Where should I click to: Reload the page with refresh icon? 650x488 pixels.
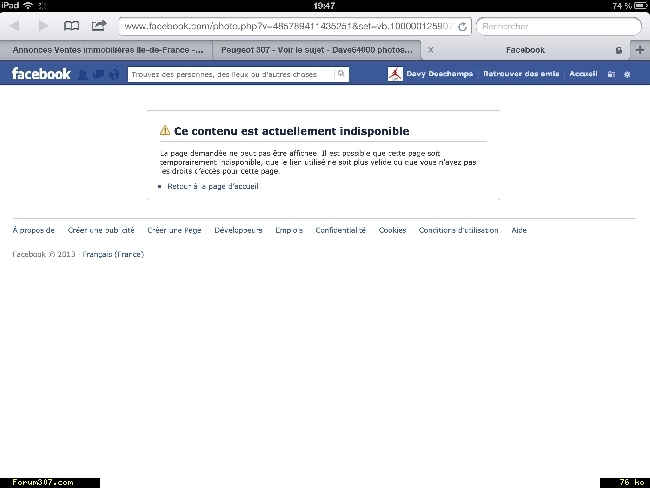[462, 27]
